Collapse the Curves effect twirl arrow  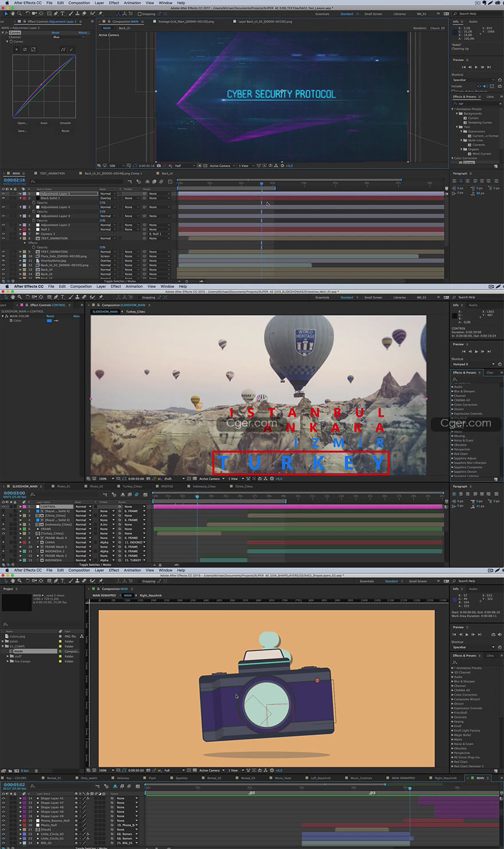(2, 33)
